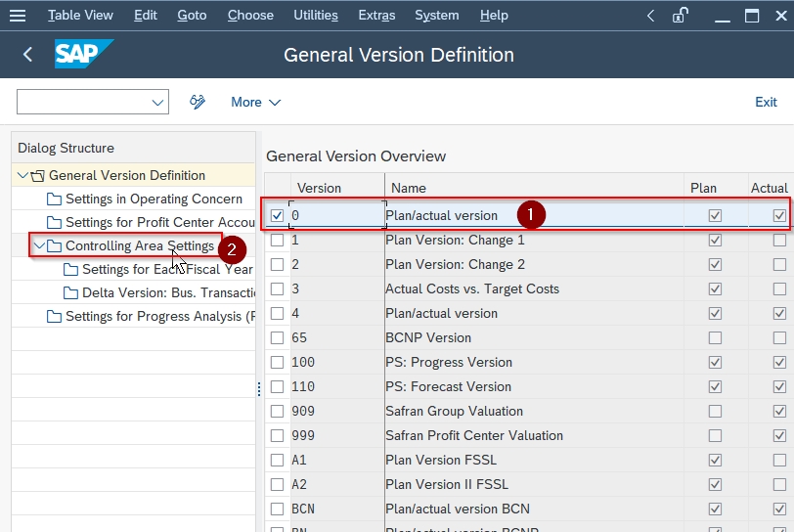Select Settings in Operating Concern tree item
The width and height of the screenshot is (794, 532).
[x=154, y=199]
